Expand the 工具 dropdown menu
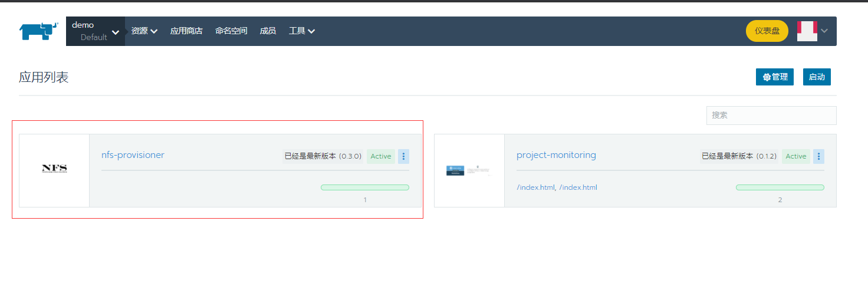This screenshot has height=290, width=868. click(x=302, y=31)
